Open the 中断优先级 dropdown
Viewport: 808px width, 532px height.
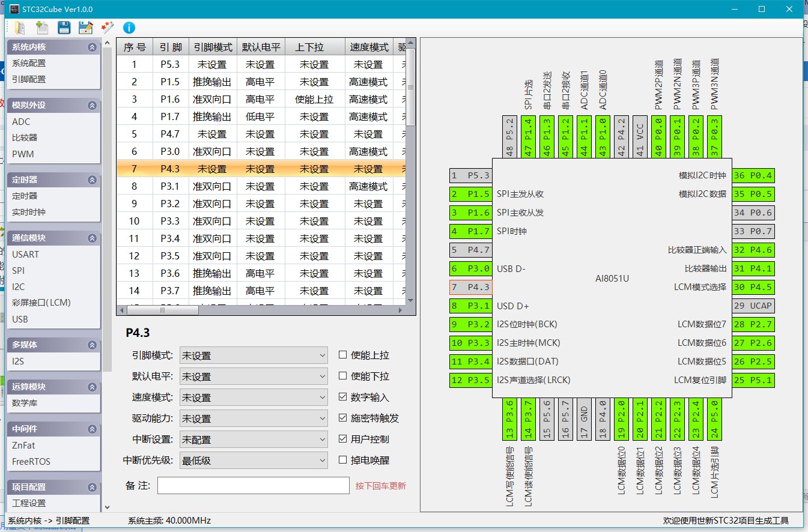pos(254,461)
